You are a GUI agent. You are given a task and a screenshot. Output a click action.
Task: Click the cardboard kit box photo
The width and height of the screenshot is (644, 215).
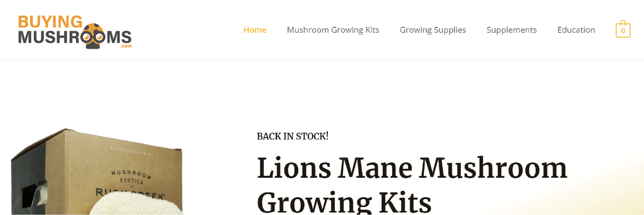click(x=149, y=164)
